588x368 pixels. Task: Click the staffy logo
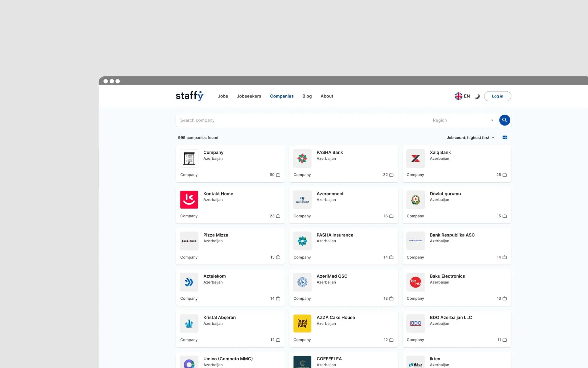[x=190, y=96]
